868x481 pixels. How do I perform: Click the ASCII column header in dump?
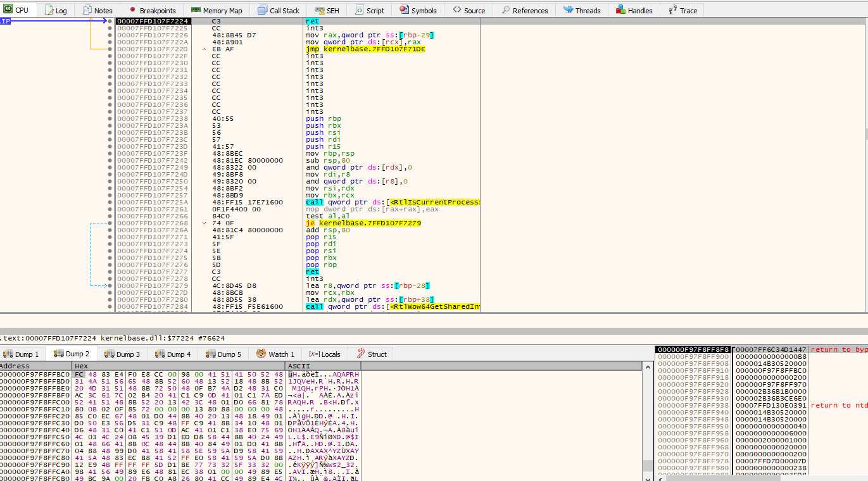[323, 366]
